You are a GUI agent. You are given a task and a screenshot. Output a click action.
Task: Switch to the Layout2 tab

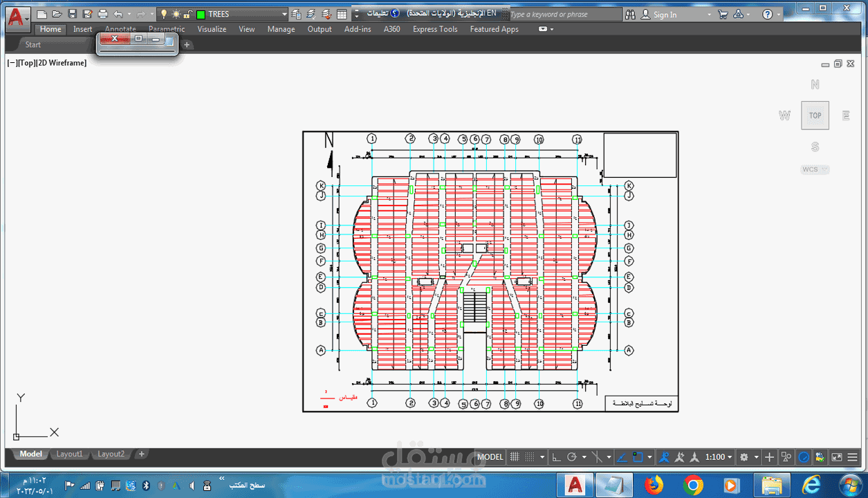click(x=111, y=454)
